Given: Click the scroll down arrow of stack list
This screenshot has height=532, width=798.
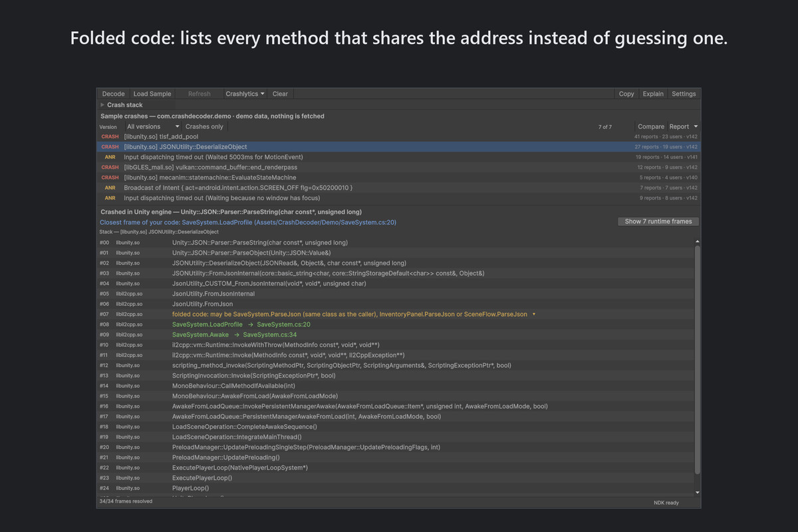Looking at the screenshot, I should coord(697,492).
